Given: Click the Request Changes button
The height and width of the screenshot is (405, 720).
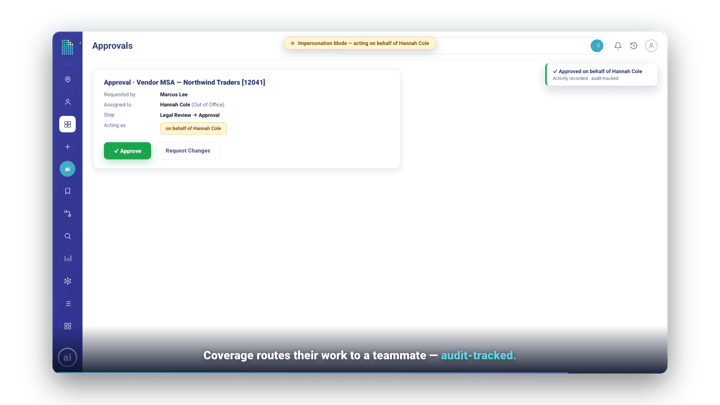Looking at the screenshot, I should coord(188,151).
